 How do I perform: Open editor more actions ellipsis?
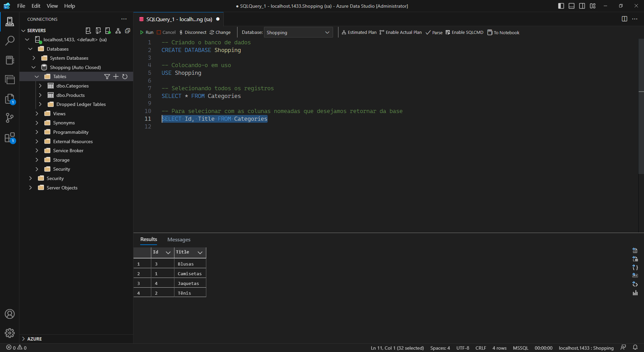tap(635, 19)
